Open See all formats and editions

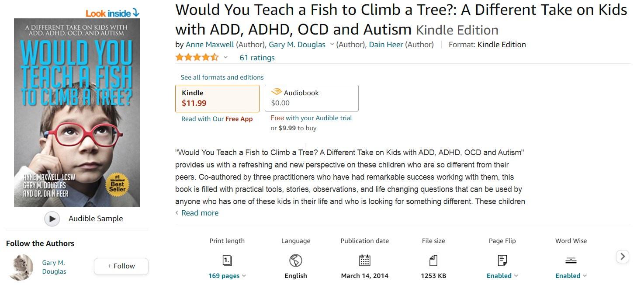click(222, 77)
